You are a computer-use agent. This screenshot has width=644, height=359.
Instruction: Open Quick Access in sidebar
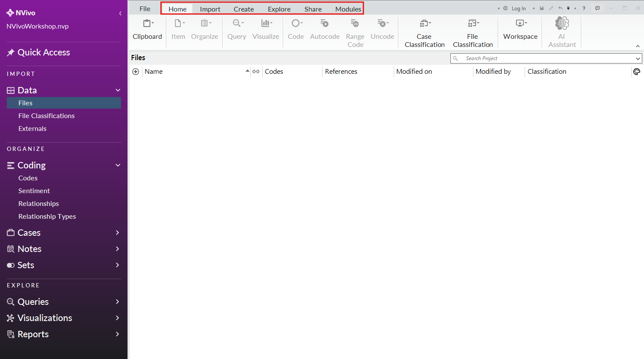(44, 52)
